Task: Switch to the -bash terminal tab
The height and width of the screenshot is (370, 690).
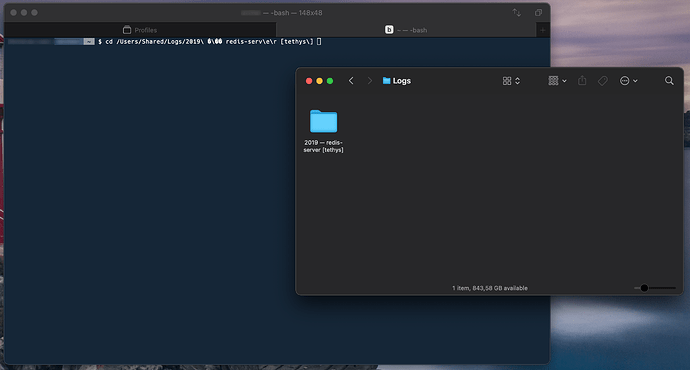Action: [x=406, y=30]
